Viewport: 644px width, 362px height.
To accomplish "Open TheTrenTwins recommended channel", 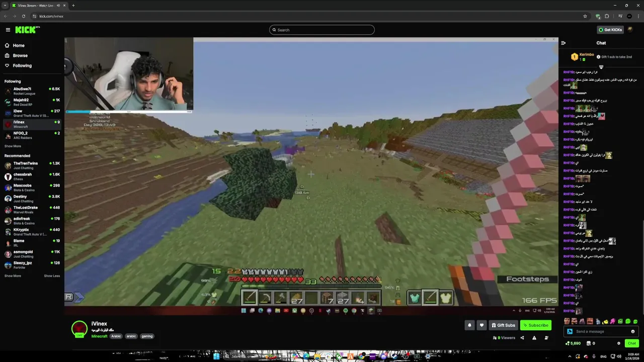I will pyautogui.click(x=32, y=165).
